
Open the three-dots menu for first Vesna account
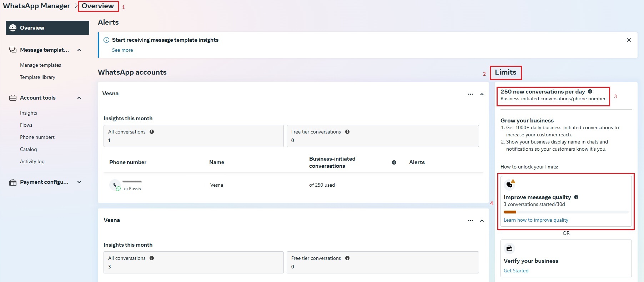point(471,94)
